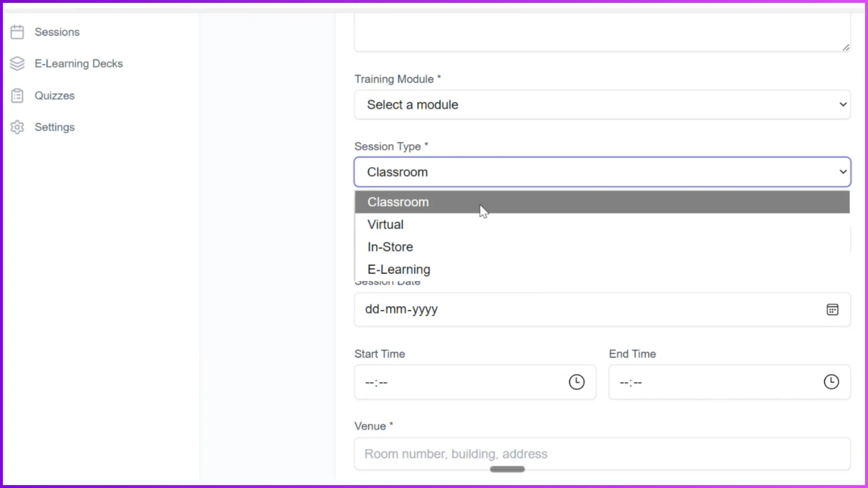Click the Start Time clock icon

[576, 382]
